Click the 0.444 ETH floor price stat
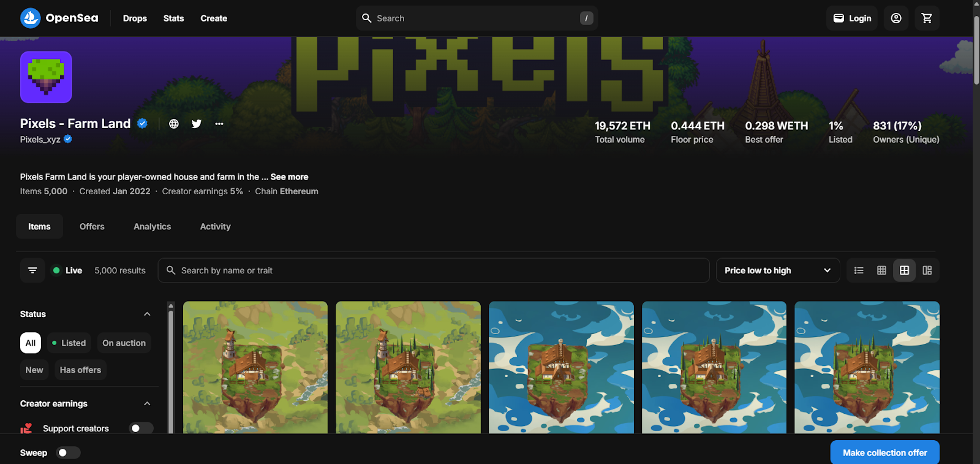980x464 pixels. click(x=698, y=132)
